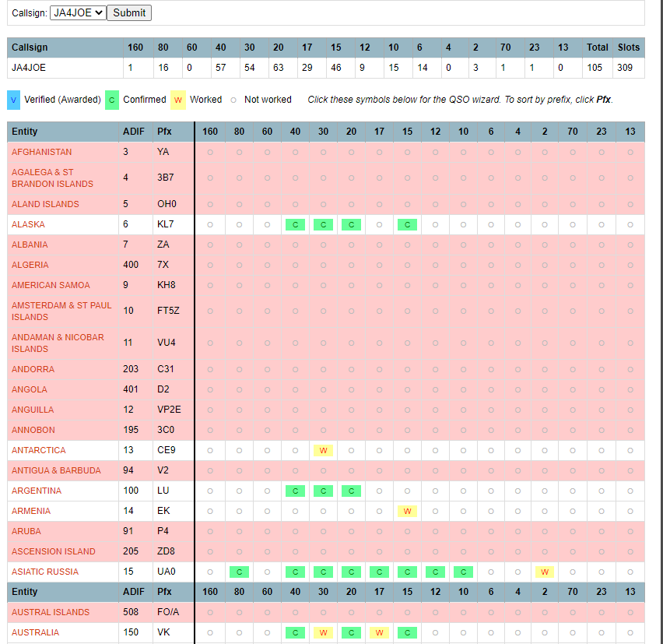Click Afghanistan 160m not-worked circle
663x644 pixels.
coord(210,153)
